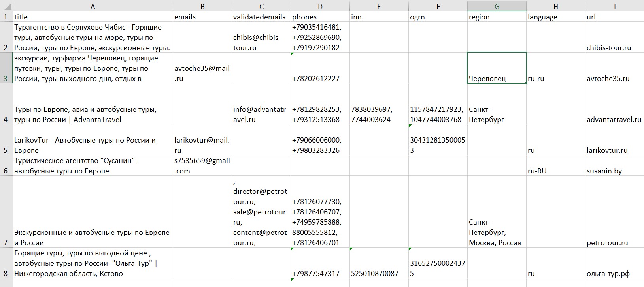The image size is (644, 287).
Task: Click the 'phones' header cell
Action: (x=320, y=17)
